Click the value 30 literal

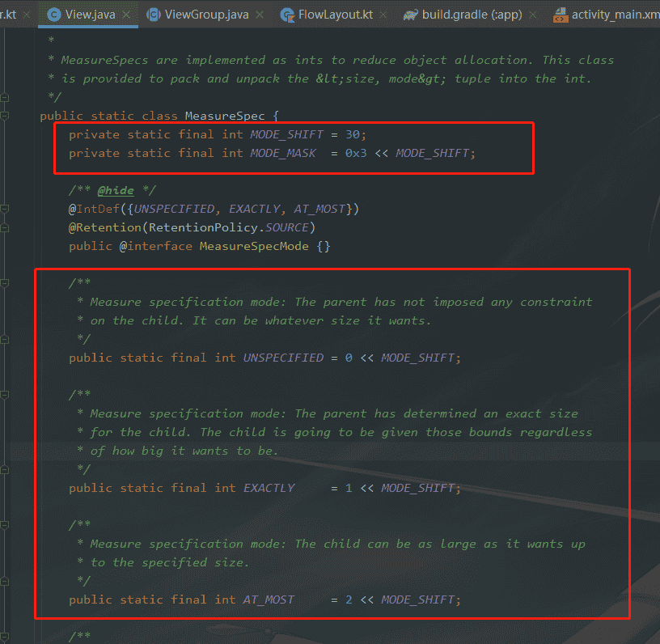353,134
